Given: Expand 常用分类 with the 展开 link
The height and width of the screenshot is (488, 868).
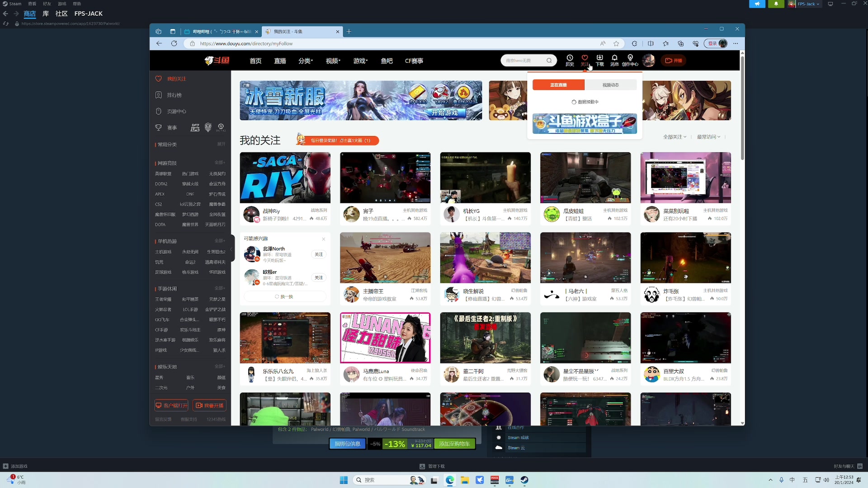Looking at the screenshot, I should 221,144.
